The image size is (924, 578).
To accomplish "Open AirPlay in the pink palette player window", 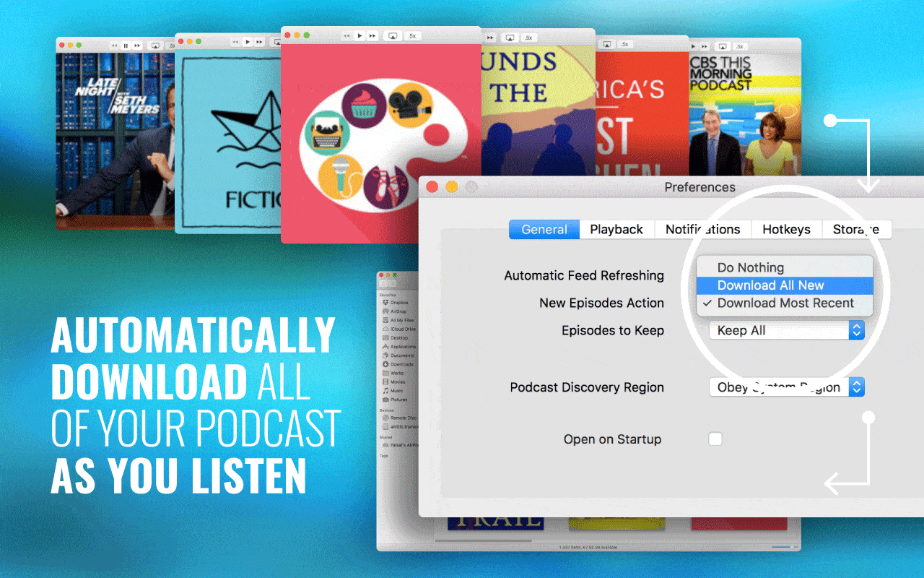I will tap(393, 35).
